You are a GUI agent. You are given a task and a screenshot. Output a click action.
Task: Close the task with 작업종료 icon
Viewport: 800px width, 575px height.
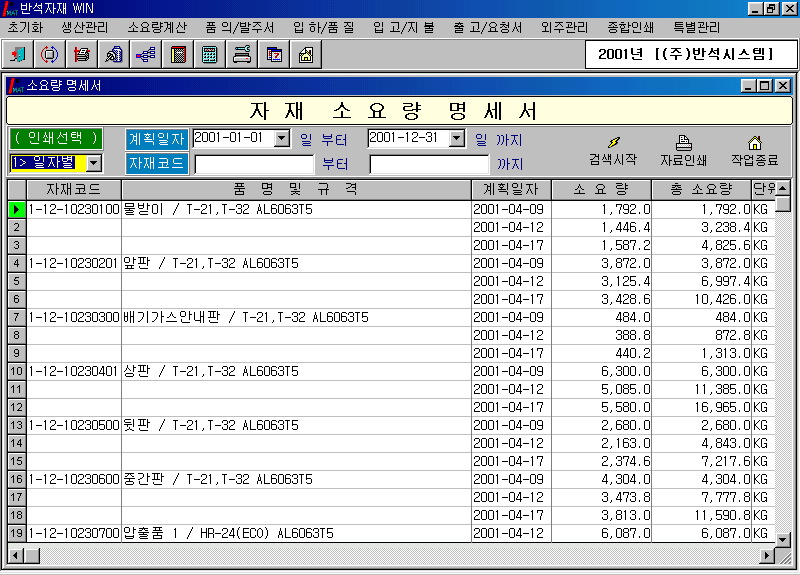[x=754, y=151]
